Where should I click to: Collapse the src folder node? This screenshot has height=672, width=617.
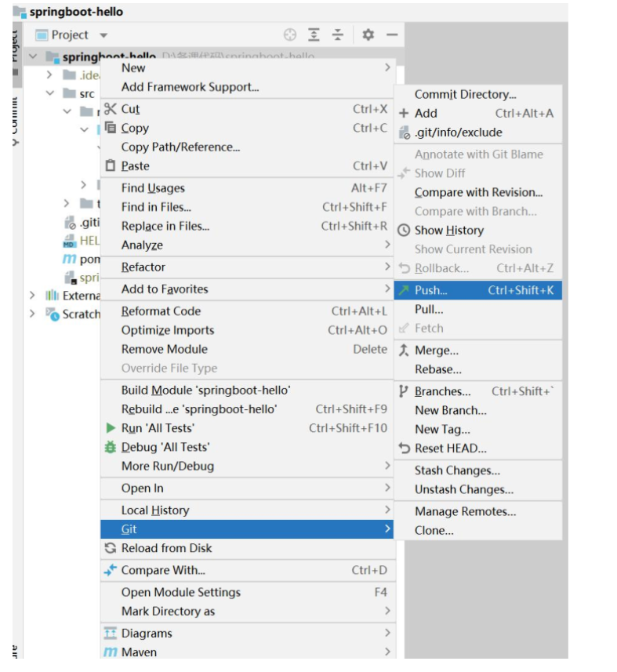[x=50, y=93]
